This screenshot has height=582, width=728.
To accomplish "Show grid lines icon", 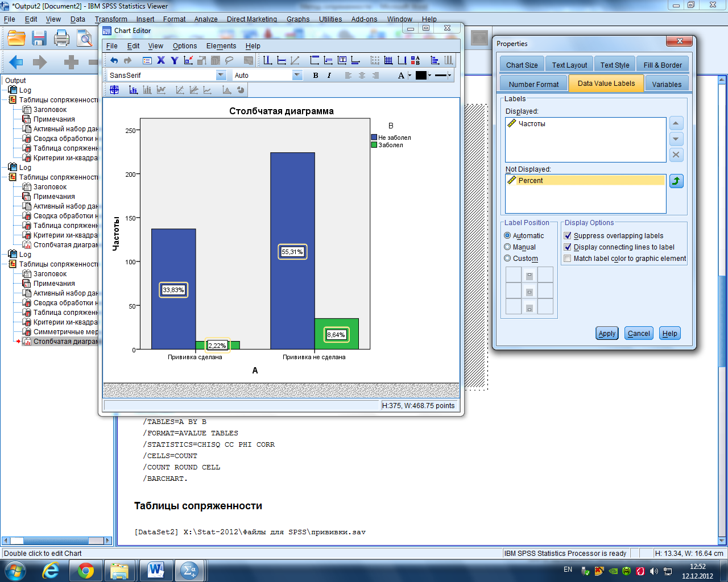I will coord(388,60).
